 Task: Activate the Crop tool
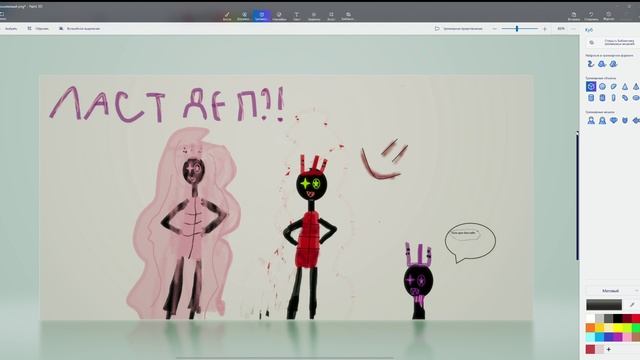[38, 29]
